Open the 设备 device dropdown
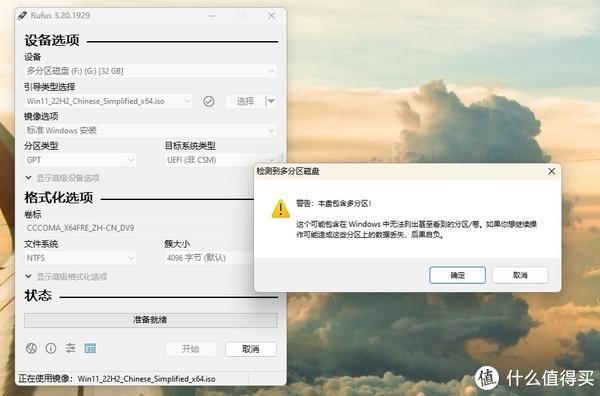 click(150, 71)
